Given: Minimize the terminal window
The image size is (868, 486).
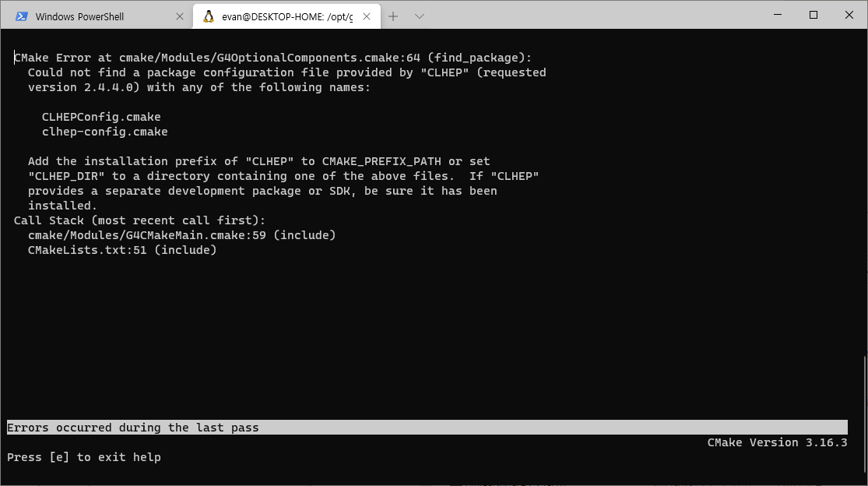Looking at the screenshot, I should 777,15.
